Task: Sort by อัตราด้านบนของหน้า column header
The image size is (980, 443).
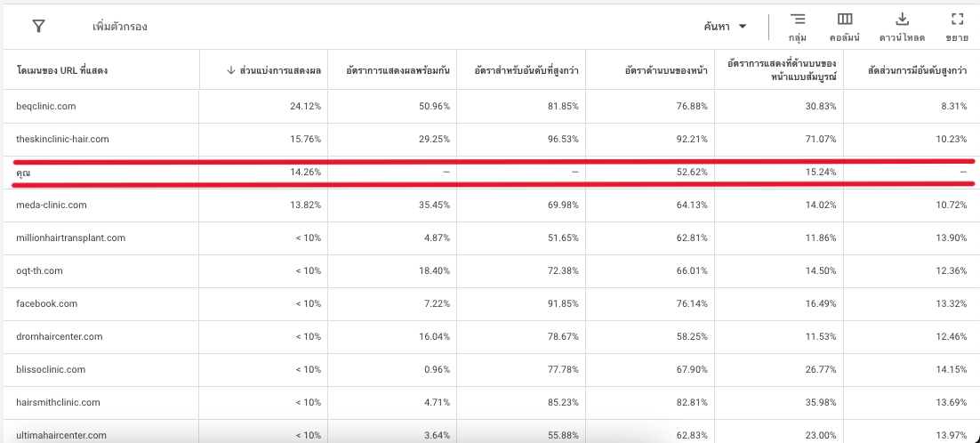Action: (666, 70)
